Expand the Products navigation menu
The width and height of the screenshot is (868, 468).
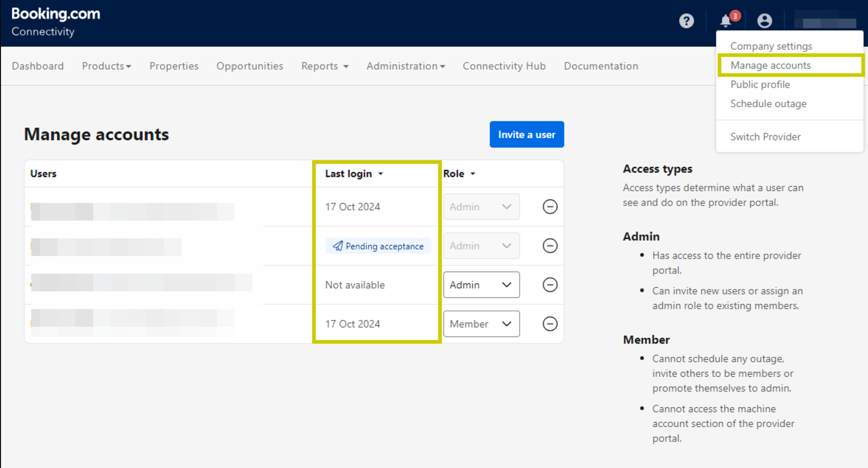pyautogui.click(x=106, y=66)
